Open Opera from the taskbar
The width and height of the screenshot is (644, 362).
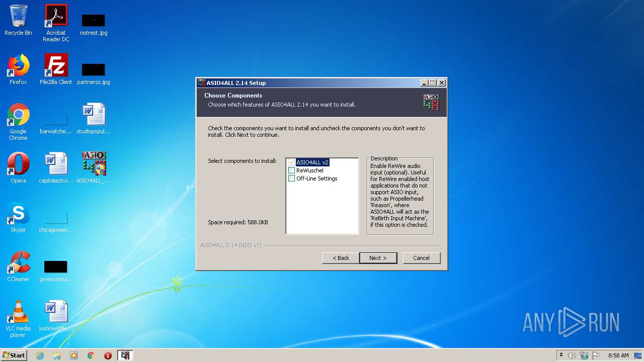pos(108,355)
